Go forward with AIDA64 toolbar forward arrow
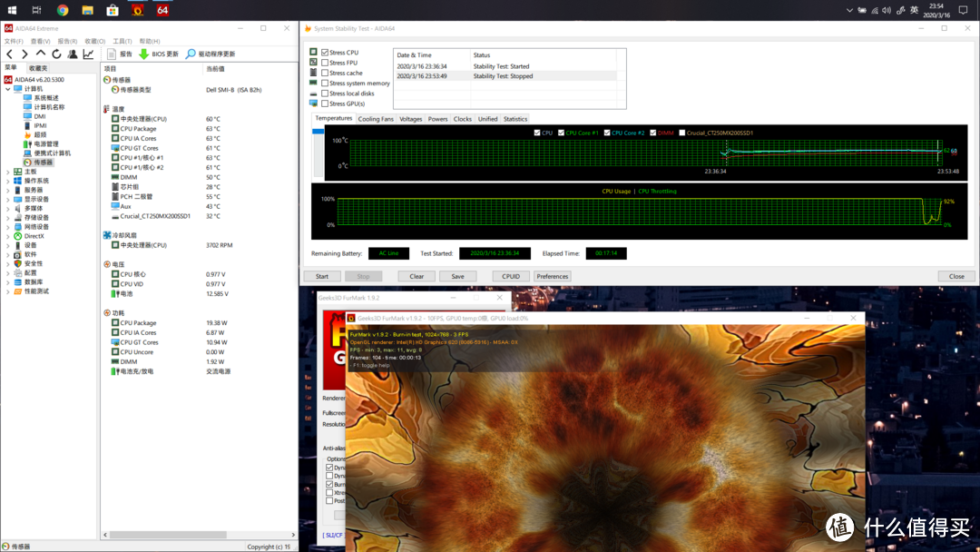980x552 pixels. [24, 54]
